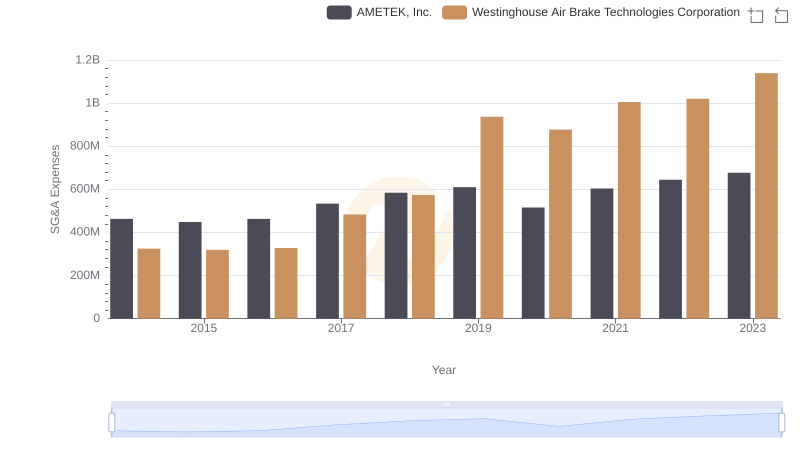Click the 400M y-axis label
Image resolution: width=800 pixels, height=461 pixels.
(85, 232)
